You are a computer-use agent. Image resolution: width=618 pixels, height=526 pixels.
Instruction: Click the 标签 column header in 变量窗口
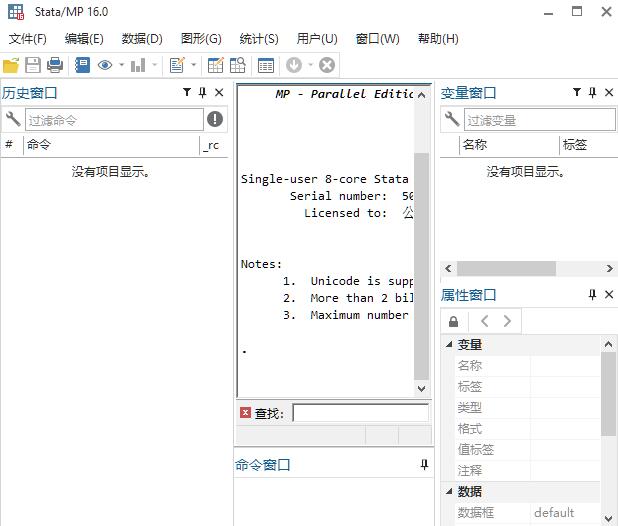pyautogui.click(x=589, y=145)
